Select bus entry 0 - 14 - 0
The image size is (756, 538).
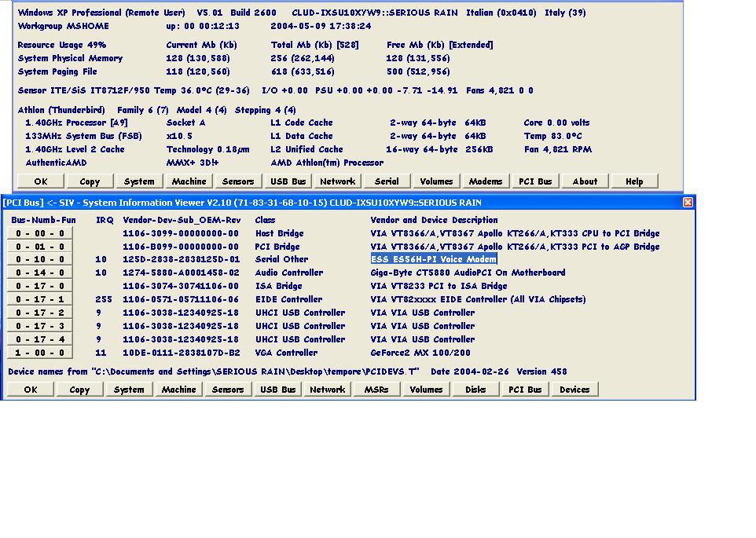40,273
